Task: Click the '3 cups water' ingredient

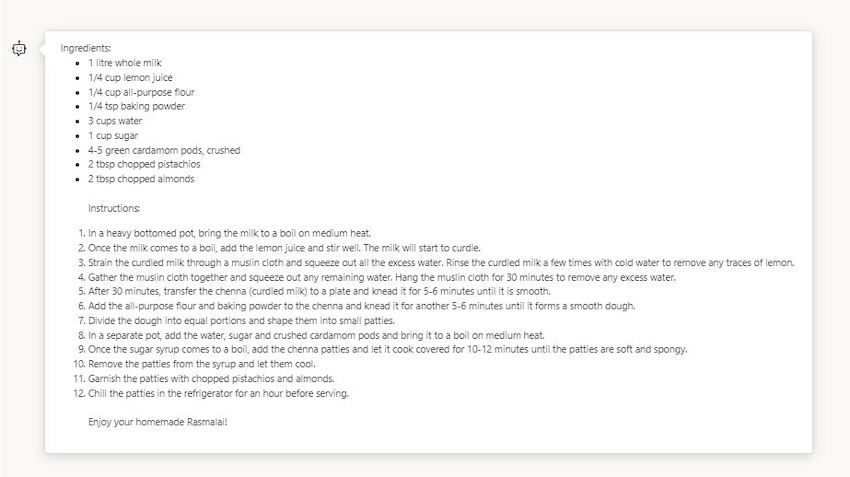Action: pos(115,121)
